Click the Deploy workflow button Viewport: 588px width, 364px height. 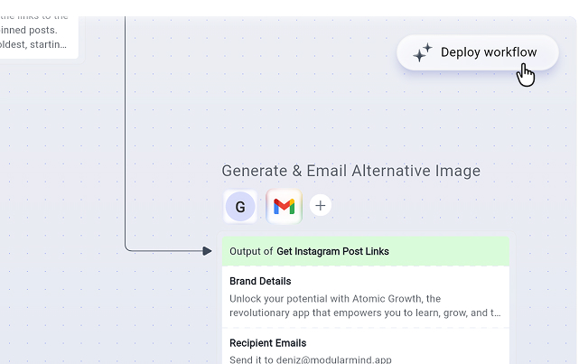click(478, 52)
